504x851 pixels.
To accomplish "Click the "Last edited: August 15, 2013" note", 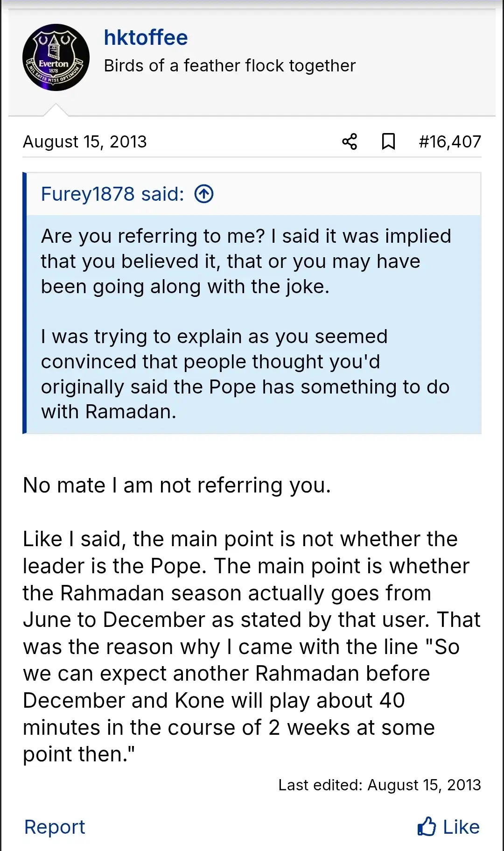I will tap(379, 785).
